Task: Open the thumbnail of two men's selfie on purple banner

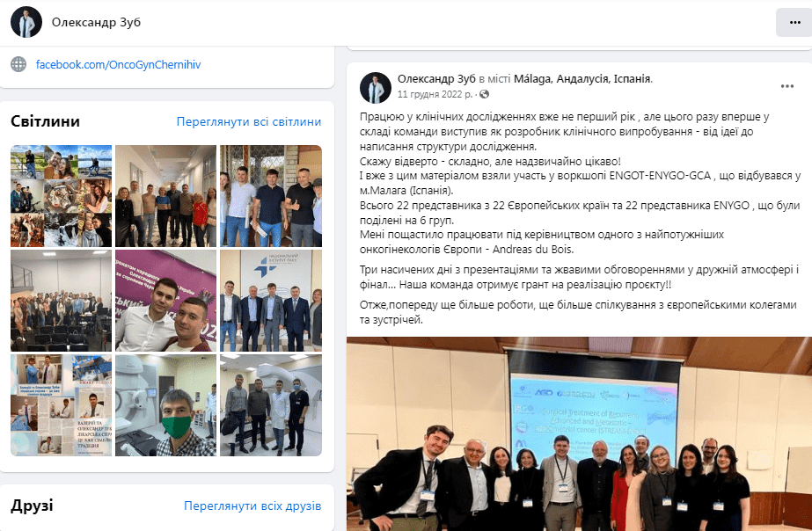Action: click(x=165, y=301)
